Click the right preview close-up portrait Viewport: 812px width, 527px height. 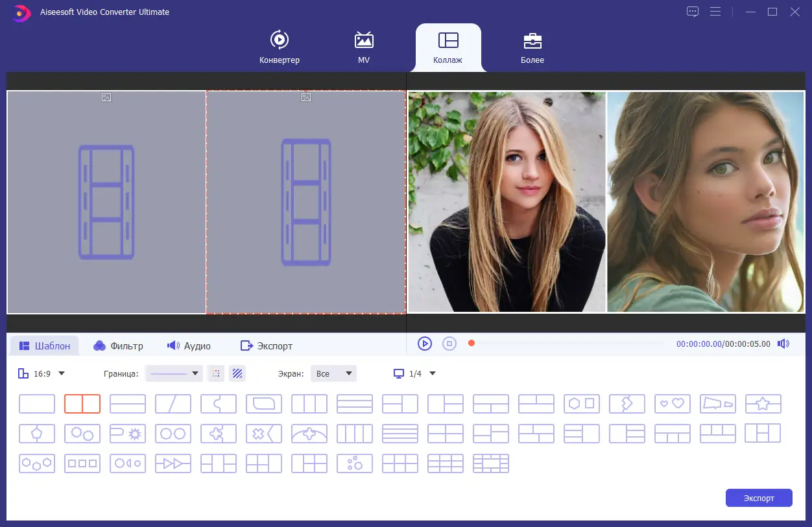[x=706, y=202]
